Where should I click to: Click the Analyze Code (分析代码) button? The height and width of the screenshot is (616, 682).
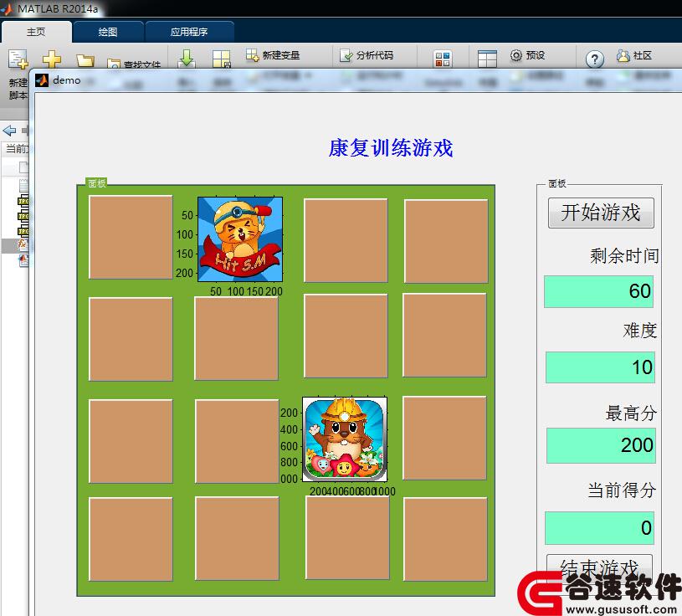tap(367, 55)
